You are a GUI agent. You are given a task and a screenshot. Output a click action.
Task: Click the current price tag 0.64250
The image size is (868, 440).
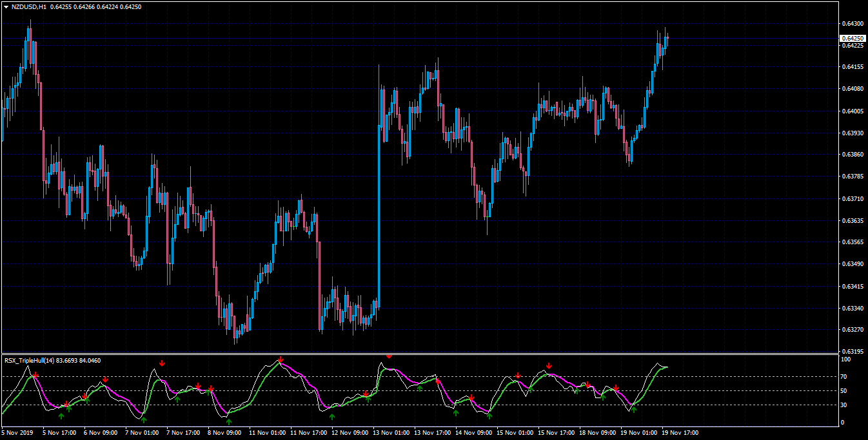click(x=853, y=39)
